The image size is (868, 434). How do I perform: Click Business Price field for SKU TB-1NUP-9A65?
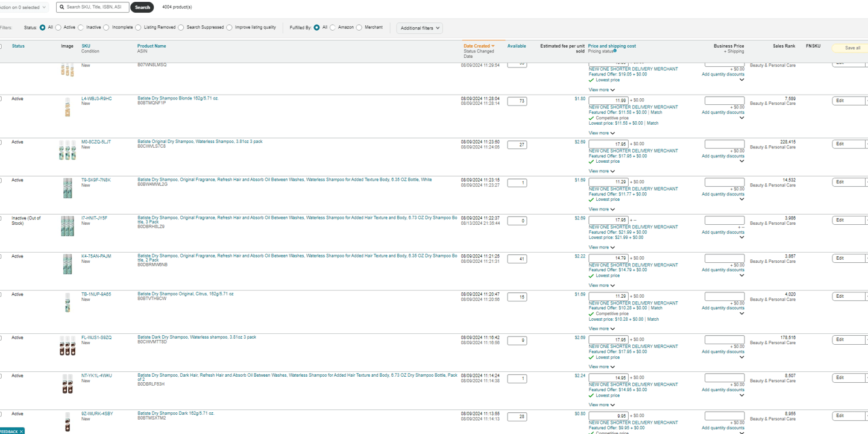tap(725, 297)
